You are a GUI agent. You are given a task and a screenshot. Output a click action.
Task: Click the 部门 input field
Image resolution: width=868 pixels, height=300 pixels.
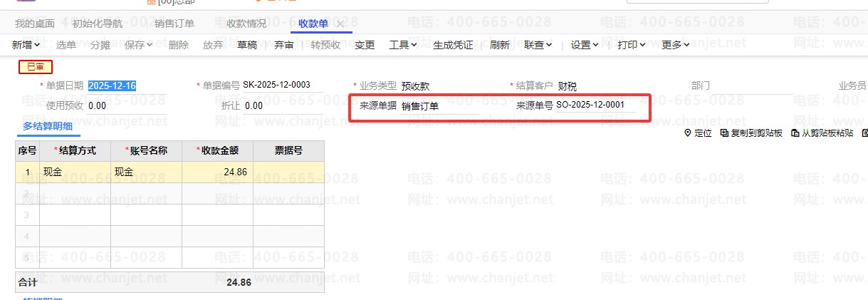[753, 86]
